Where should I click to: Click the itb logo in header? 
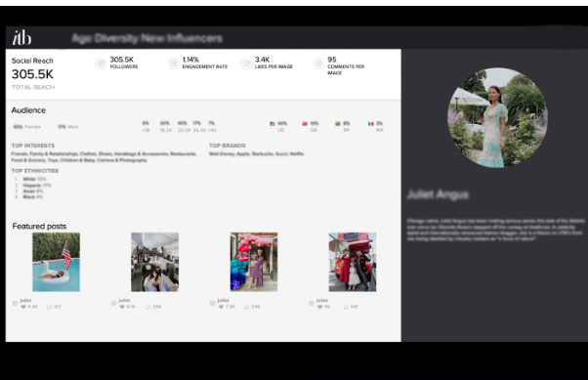tap(21, 37)
